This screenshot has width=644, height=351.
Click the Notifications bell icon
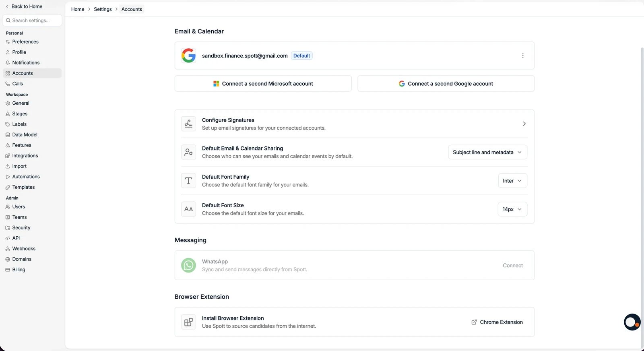(8, 63)
